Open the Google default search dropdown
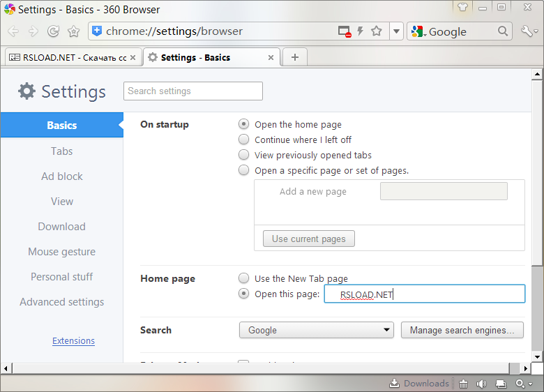 [x=317, y=330]
